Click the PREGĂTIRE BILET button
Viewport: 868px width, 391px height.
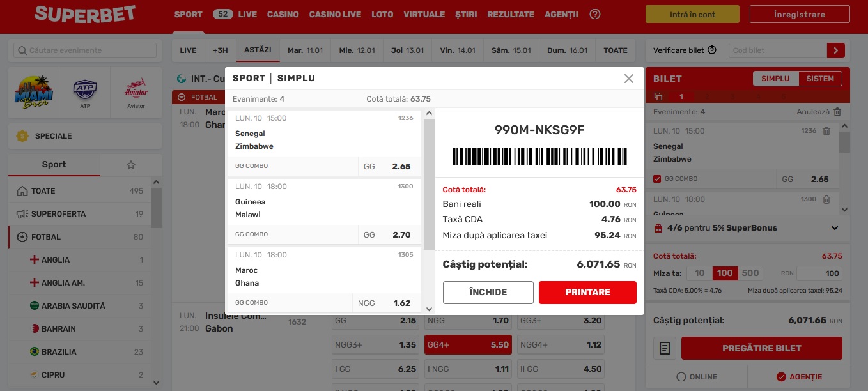(761, 348)
